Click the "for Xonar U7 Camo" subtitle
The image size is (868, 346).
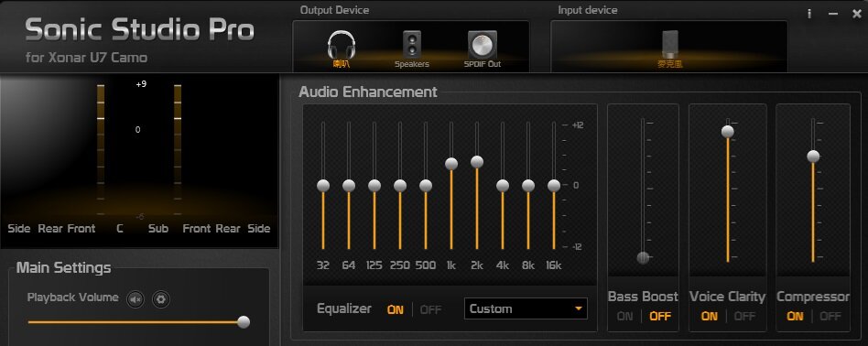coord(86,58)
